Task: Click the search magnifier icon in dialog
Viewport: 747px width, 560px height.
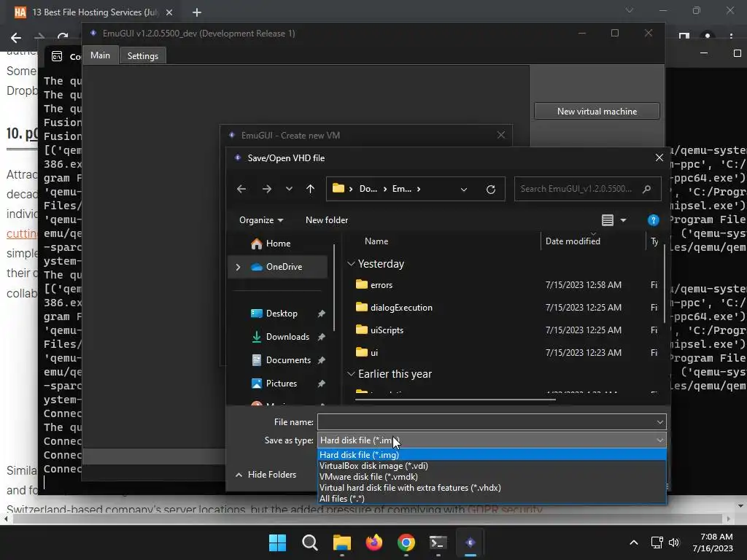Action: tap(646, 189)
